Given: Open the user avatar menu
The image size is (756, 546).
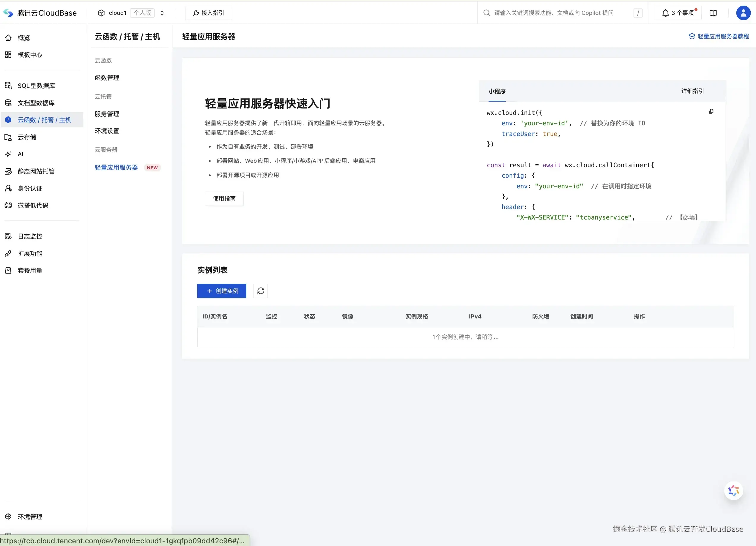Looking at the screenshot, I should (x=743, y=13).
